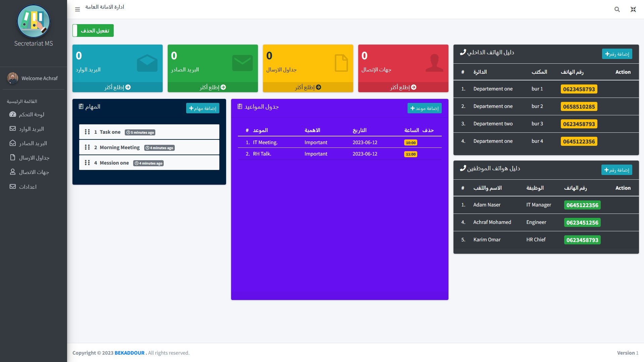This screenshot has height=362, width=644.
Task: Click إضافة موعد on the appointments panel
Action: pyautogui.click(x=425, y=108)
